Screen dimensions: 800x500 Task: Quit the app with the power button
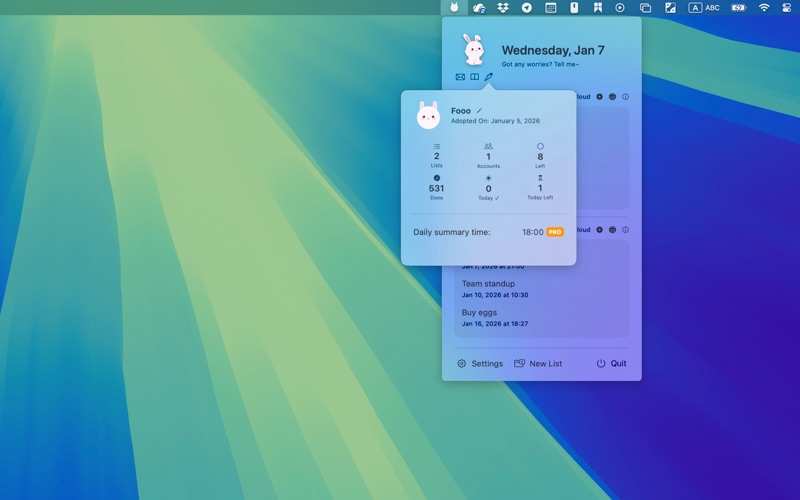611,364
